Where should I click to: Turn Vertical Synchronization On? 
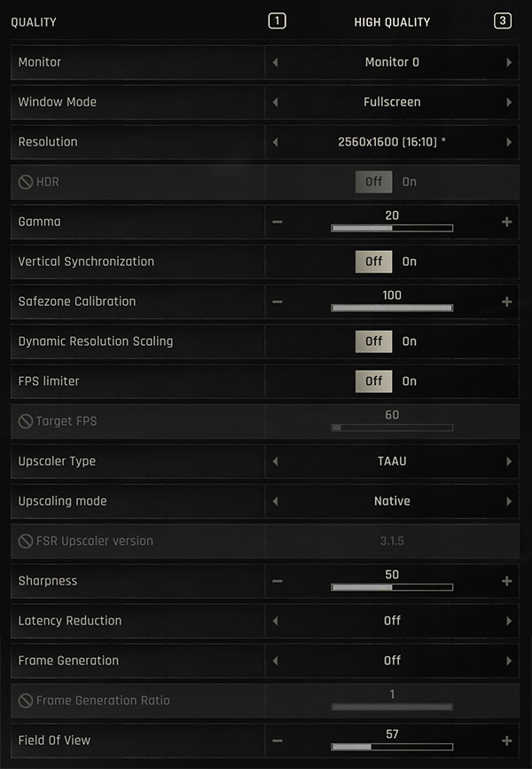409,262
